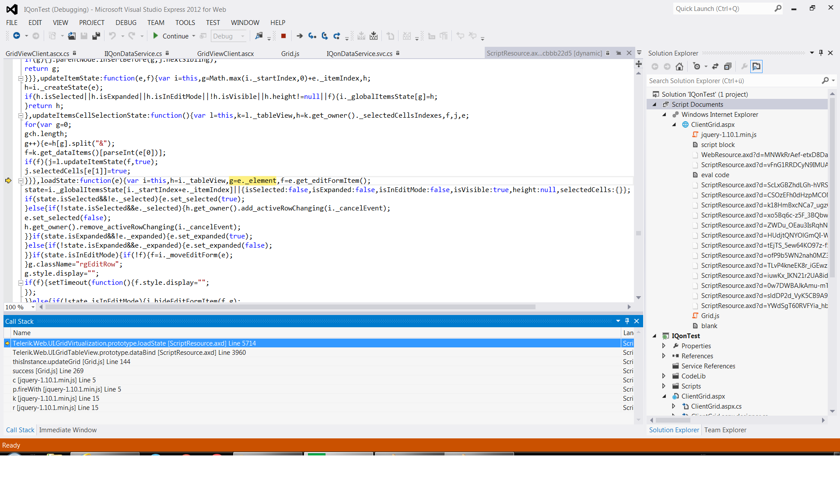Stop debugging with the red square
840x504 pixels.
(x=283, y=36)
